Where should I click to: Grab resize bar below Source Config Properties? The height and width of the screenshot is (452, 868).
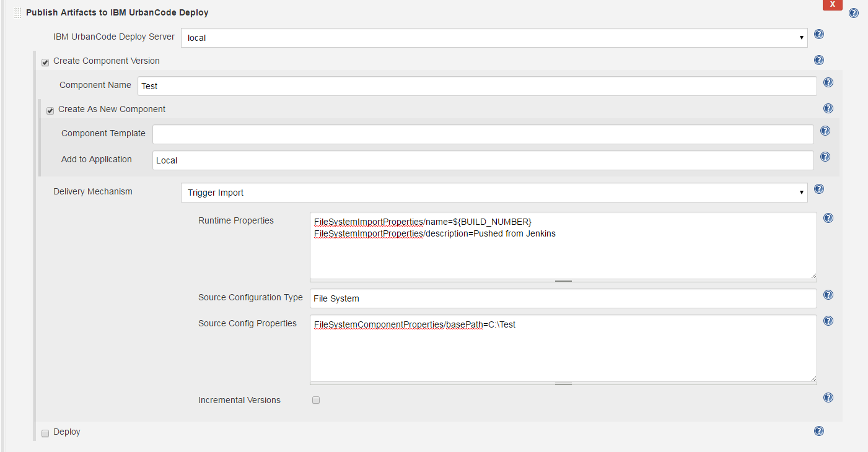(563, 384)
